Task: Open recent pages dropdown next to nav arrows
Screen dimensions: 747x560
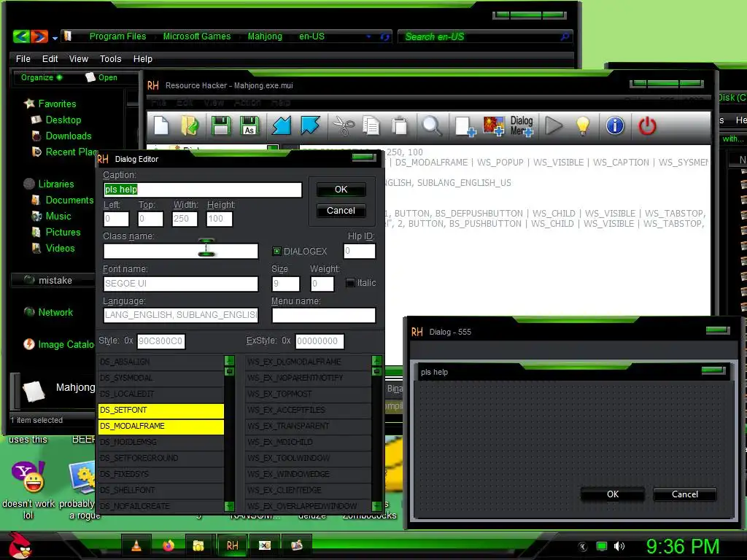Action: point(55,38)
